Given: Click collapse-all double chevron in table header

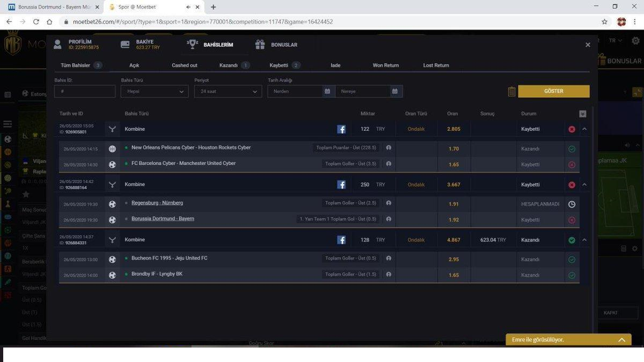Looking at the screenshot, I should click(583, 114).
